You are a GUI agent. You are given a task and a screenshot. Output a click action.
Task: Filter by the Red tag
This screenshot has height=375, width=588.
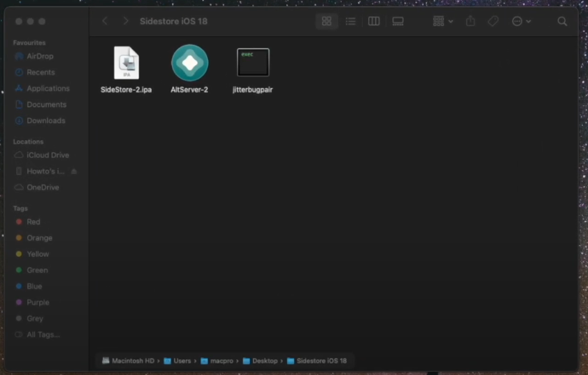tap(33, 222)
